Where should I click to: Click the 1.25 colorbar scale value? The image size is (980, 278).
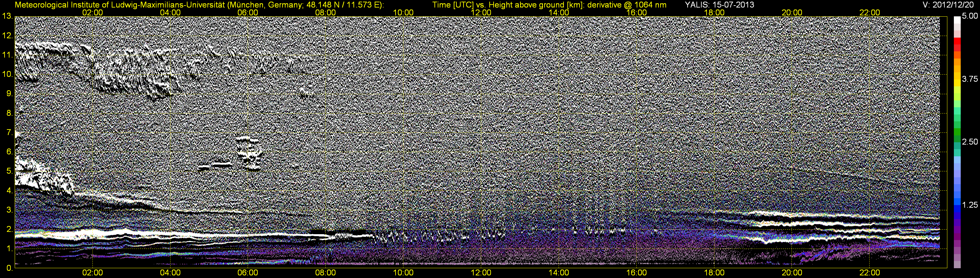pyautogui.click(x=970, y=205)
